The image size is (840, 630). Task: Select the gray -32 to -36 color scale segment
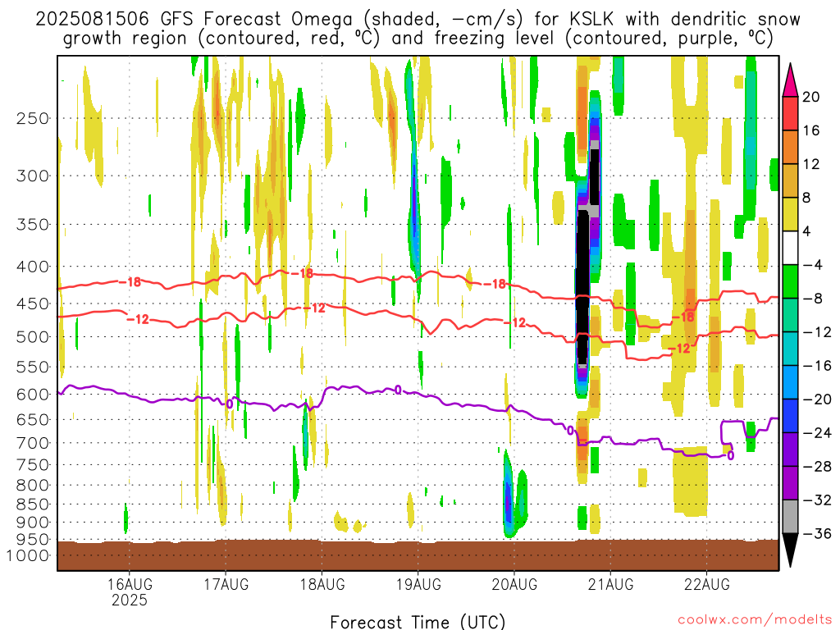coord(790,517)
